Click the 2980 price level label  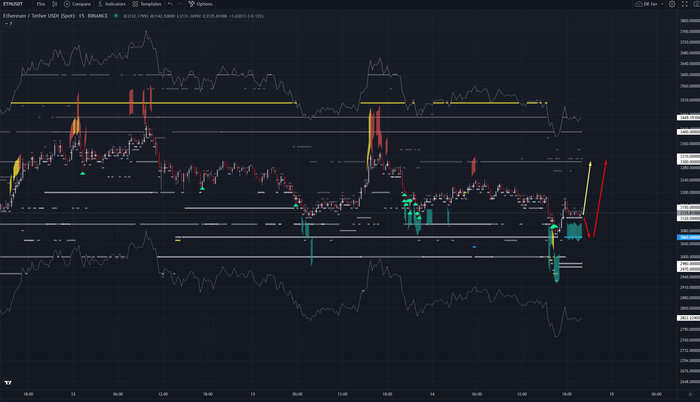(688, 264)
